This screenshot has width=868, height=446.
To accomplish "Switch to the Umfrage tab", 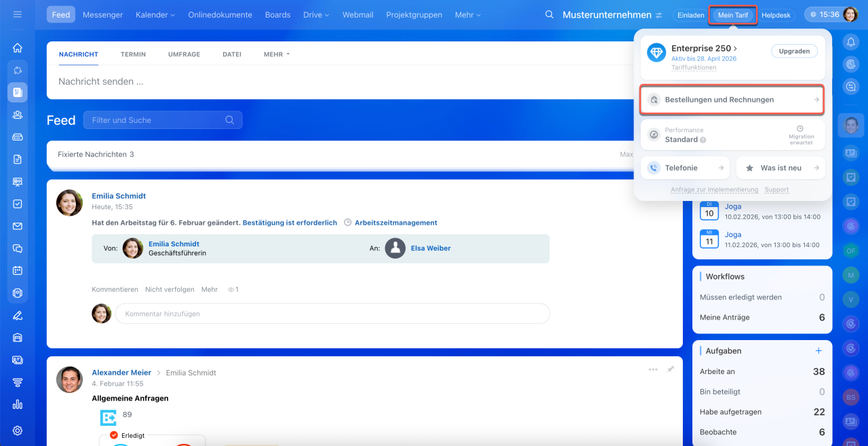I will pyautogui.click(x=184, y=54).
